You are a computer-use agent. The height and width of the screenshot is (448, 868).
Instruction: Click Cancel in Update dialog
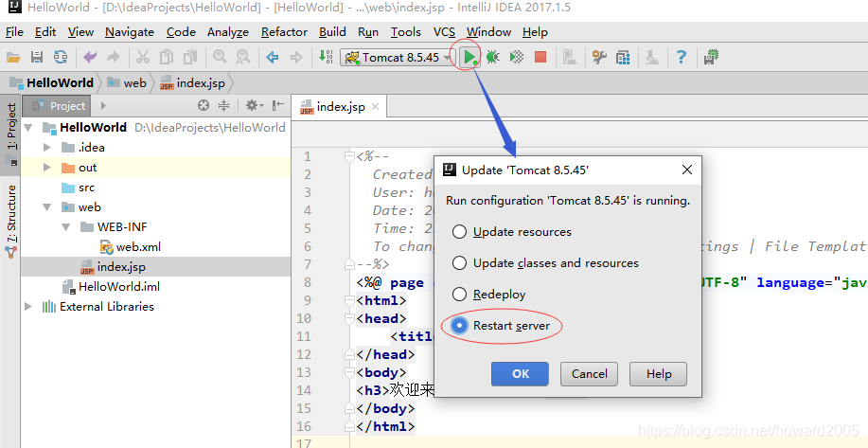pos(589,374)
